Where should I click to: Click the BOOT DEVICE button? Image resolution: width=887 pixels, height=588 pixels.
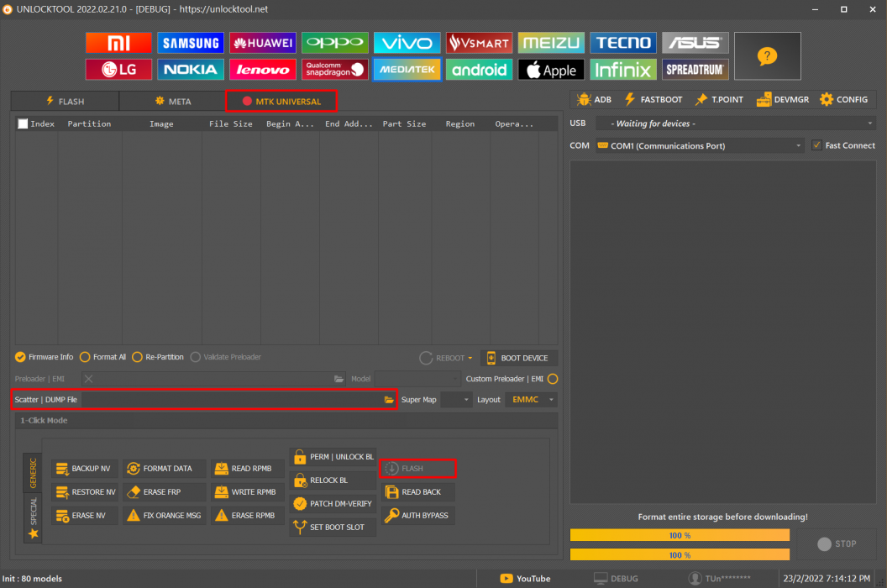tap(519, 358)
